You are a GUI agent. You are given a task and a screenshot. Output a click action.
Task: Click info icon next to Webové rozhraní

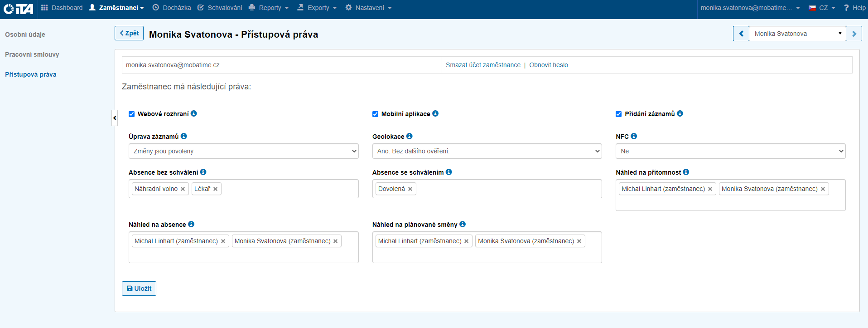[x=194, y=113]
